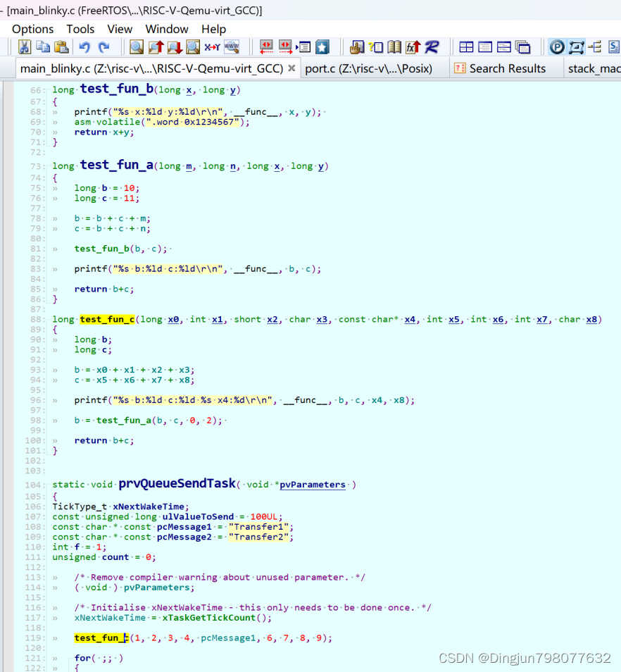This screenshot has width=621, height=672.
Task: Tile windows with the grid layout icon
Action: [x=466, y=46]
